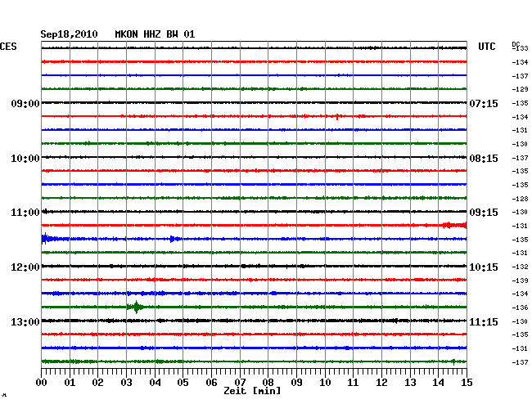
Task: Click the green trace seismic burst after minute 03
Action: click(x=136, y=307)
